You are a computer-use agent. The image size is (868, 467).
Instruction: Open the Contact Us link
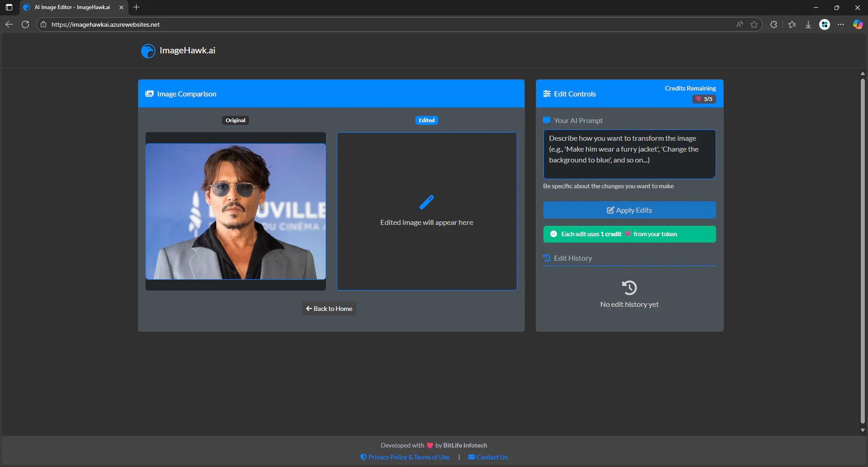(488, 457)
